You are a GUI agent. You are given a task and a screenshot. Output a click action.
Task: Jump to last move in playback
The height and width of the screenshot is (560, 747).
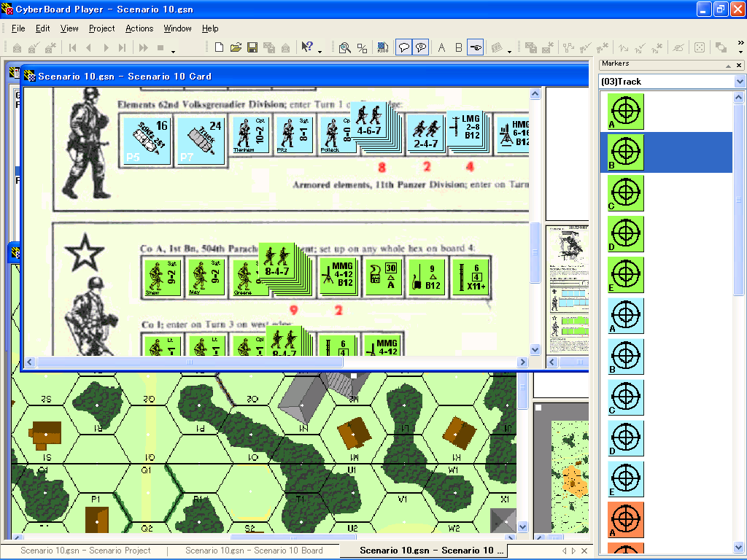123,47
